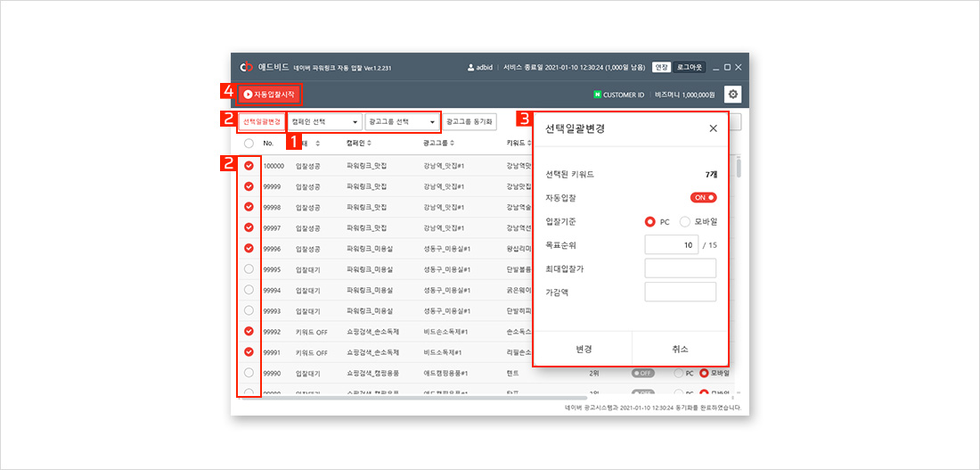980x470 pixels.
Task: Click the 연장 button in title bar
Action: tap(661, 68)
